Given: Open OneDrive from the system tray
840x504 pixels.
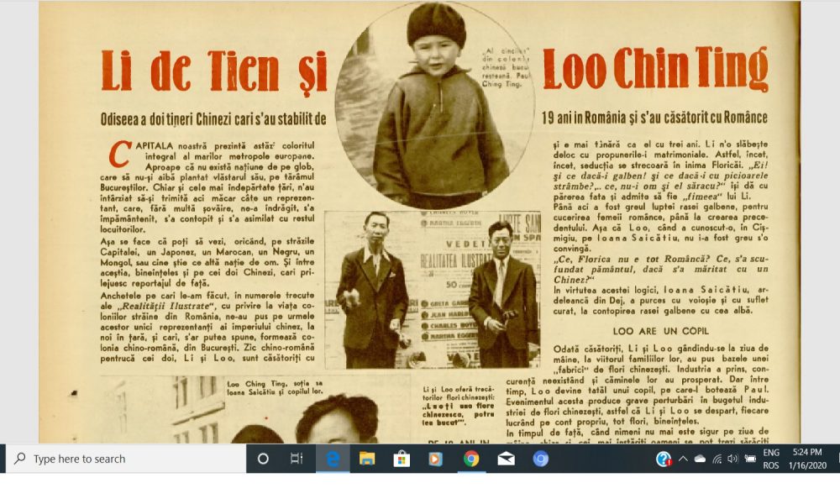Looking at the screenshot, I should [x=699, y=460].
